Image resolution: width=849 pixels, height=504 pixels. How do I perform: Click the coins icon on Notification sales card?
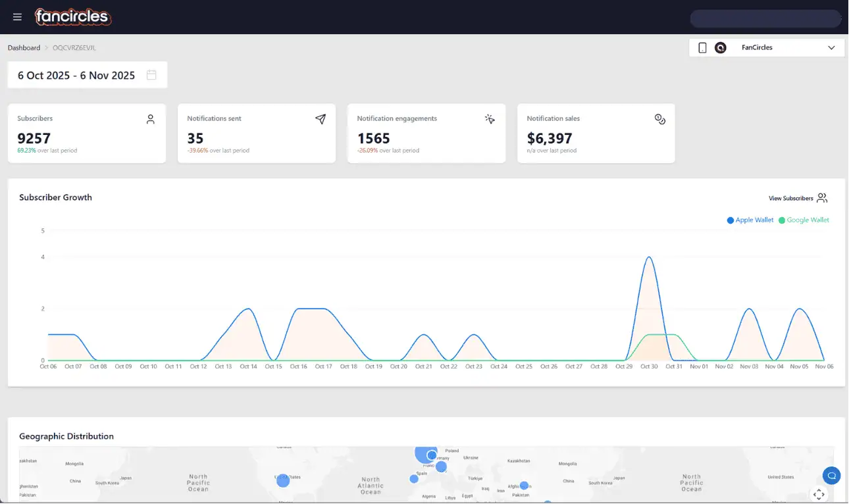(x=660, y=119)
